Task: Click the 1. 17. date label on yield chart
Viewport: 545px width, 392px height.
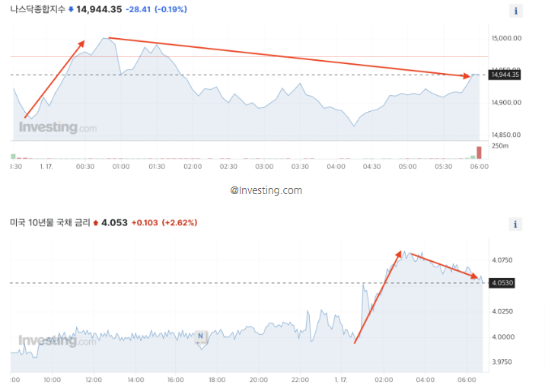Action: pyautogui.click(x=341, y=380)
